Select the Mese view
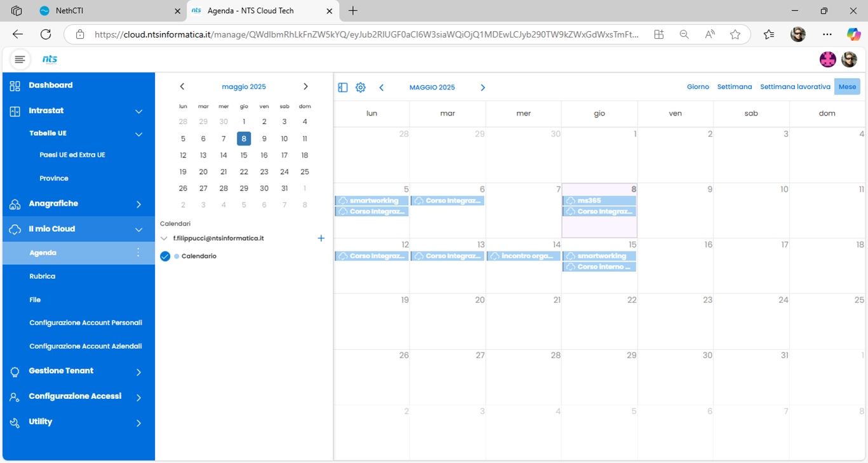This screenshot has width=868, height=463. pyautogui.click(x=847, y=87)
